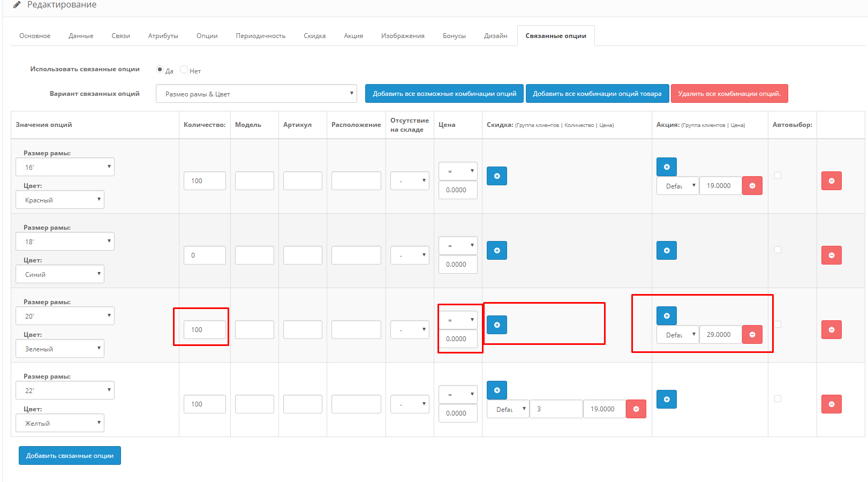Open the Периодичность tab
Image resolution: width=868 pixels, height=482 pixels.
point(260,36)
